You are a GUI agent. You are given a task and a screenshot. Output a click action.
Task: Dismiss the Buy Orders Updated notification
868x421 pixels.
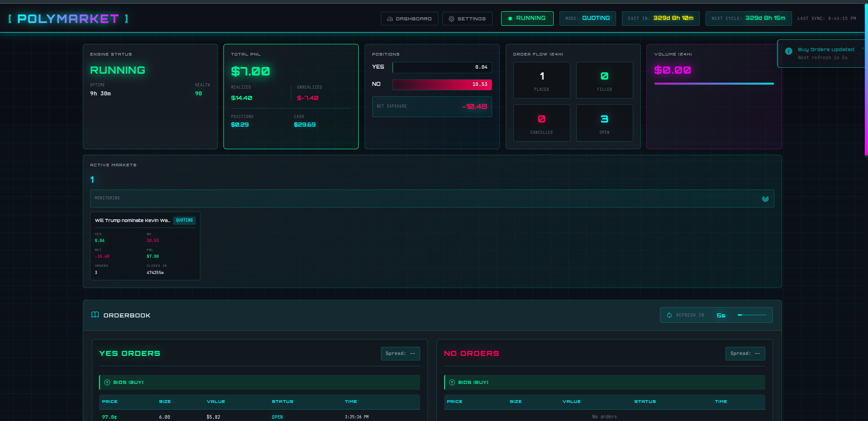864,48
